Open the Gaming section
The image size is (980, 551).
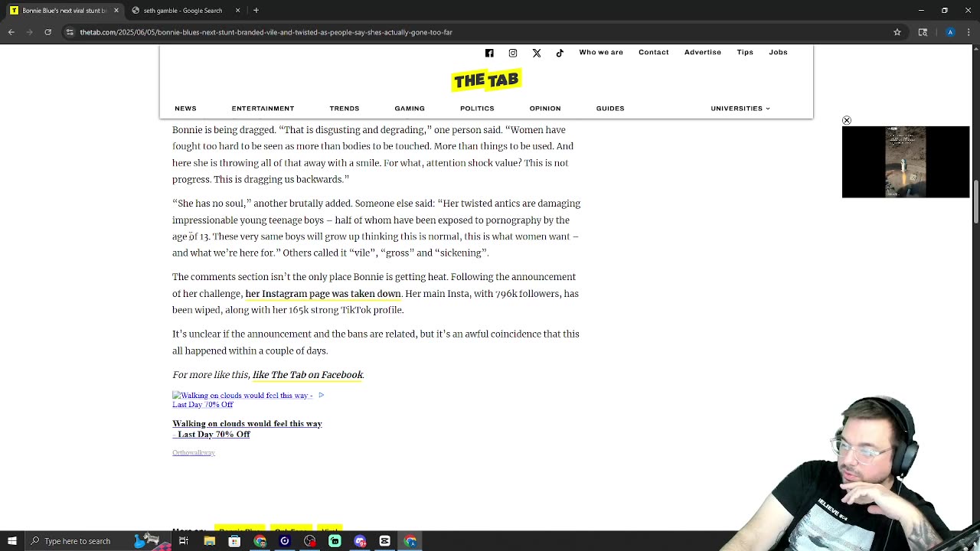(410, 108)
